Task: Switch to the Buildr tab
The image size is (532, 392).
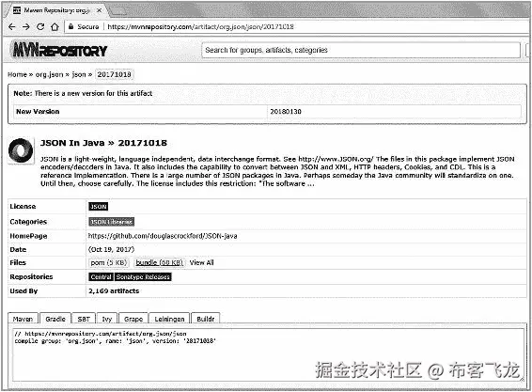Action: (206, 319)
